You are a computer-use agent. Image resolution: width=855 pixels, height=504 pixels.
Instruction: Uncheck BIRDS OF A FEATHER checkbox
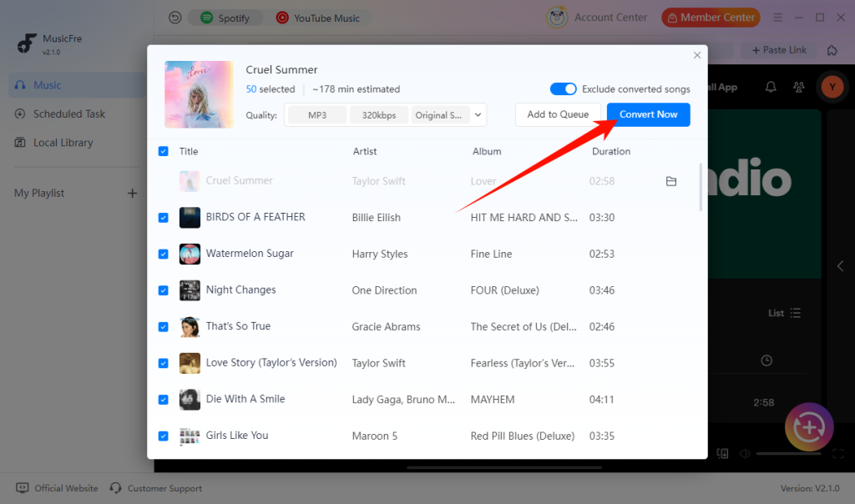tap(163, 218)
